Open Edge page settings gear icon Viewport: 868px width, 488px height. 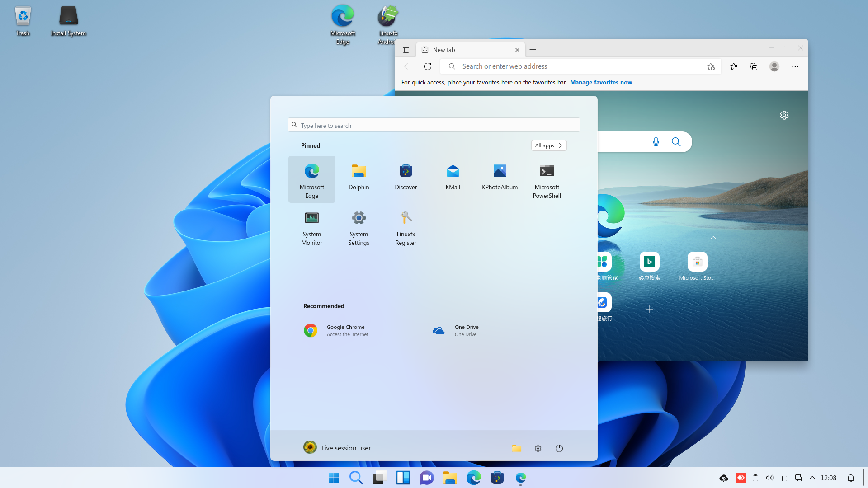tap(784, 115)
